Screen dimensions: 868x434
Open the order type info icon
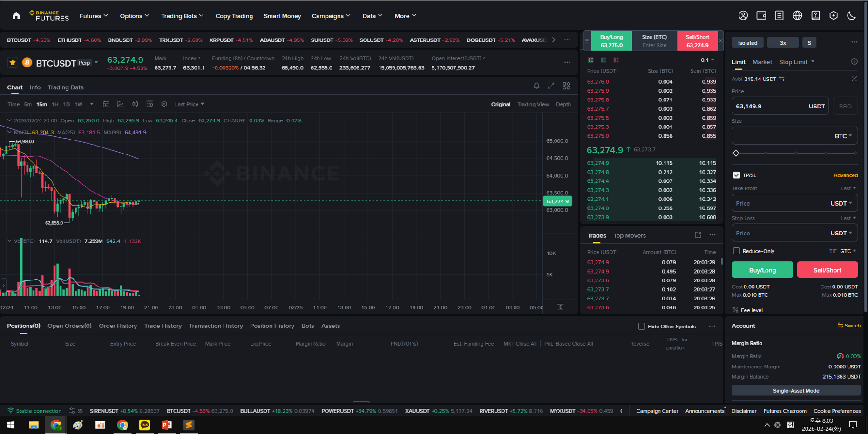(854, 61)
